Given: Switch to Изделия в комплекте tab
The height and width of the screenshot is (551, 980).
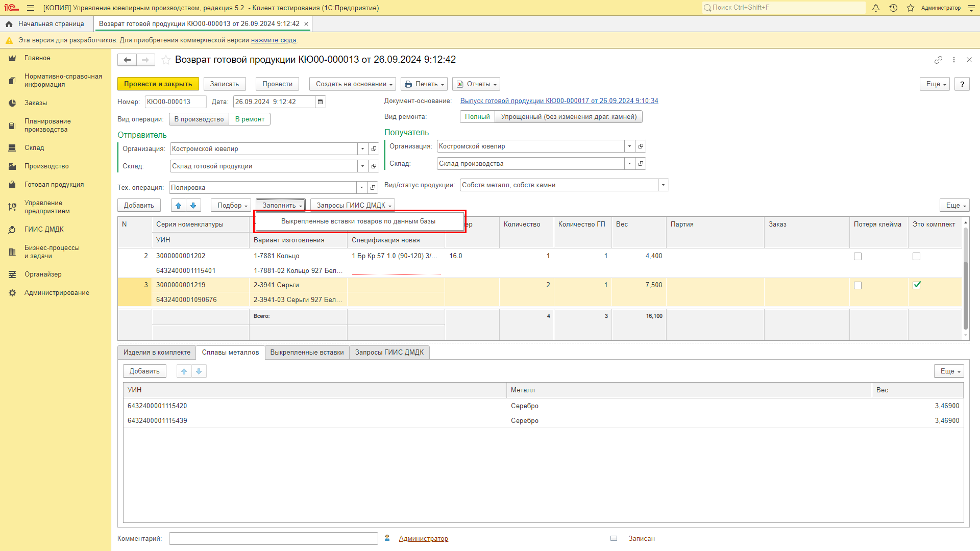Looking at the screenshot, I should pyautogui.click(x=157, y=353).
